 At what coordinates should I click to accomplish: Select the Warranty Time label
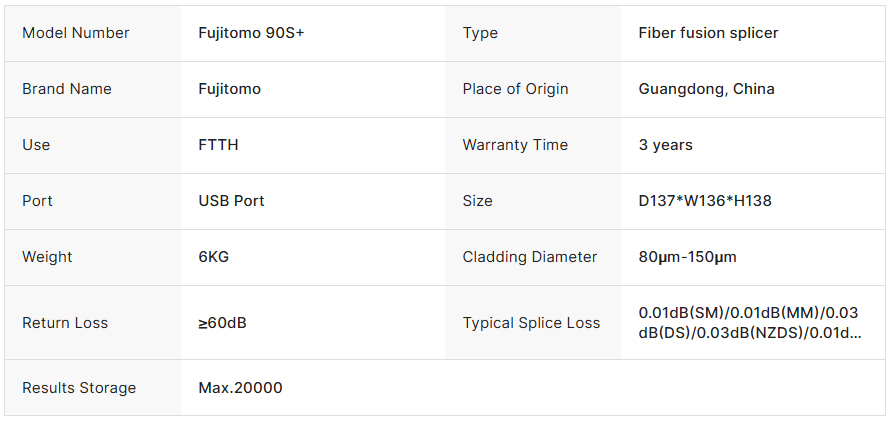click(x=515, y=145)
